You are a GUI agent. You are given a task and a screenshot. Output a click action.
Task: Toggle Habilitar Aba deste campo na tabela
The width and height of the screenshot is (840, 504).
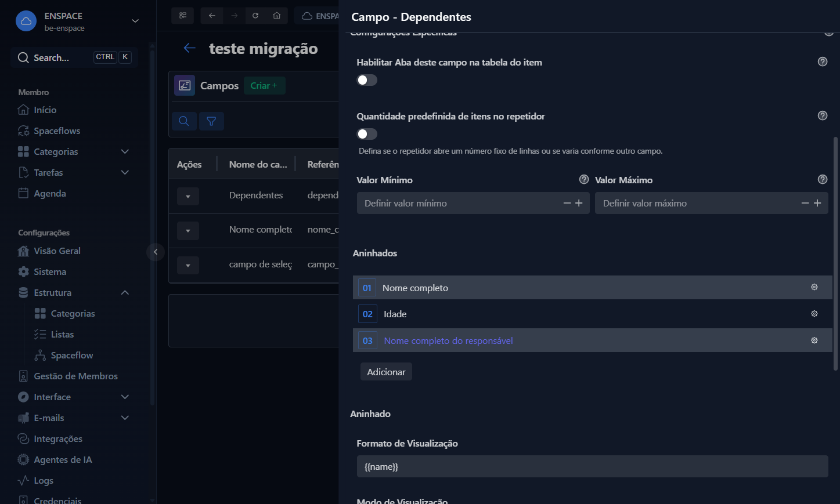point(367,80)
